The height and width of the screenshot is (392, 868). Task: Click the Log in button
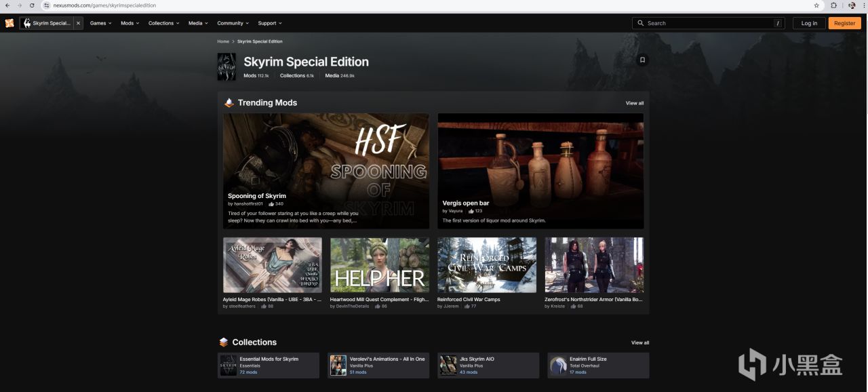click(809, 23)
